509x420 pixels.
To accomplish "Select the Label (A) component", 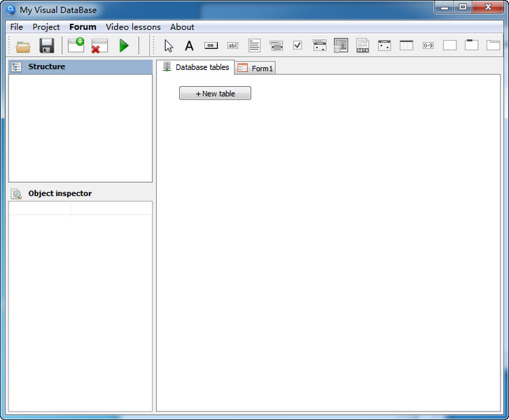I will 189,46.
